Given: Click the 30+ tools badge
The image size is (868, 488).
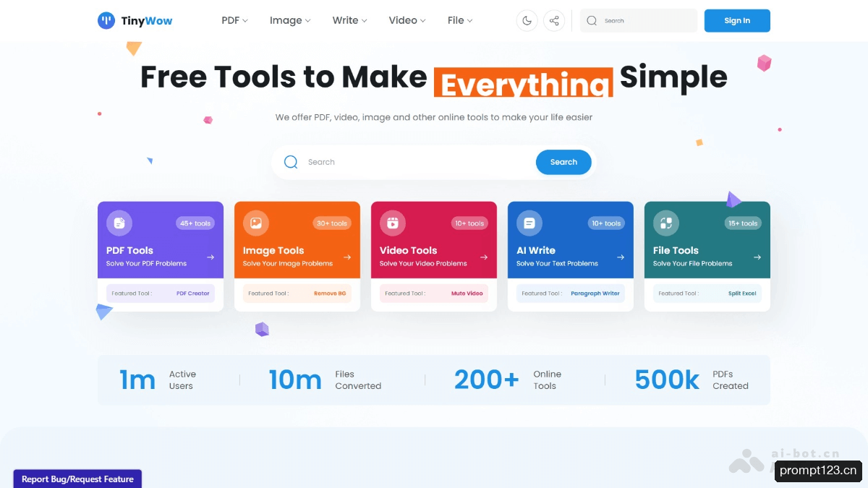Looking at the screenshot, I should 332,223.
